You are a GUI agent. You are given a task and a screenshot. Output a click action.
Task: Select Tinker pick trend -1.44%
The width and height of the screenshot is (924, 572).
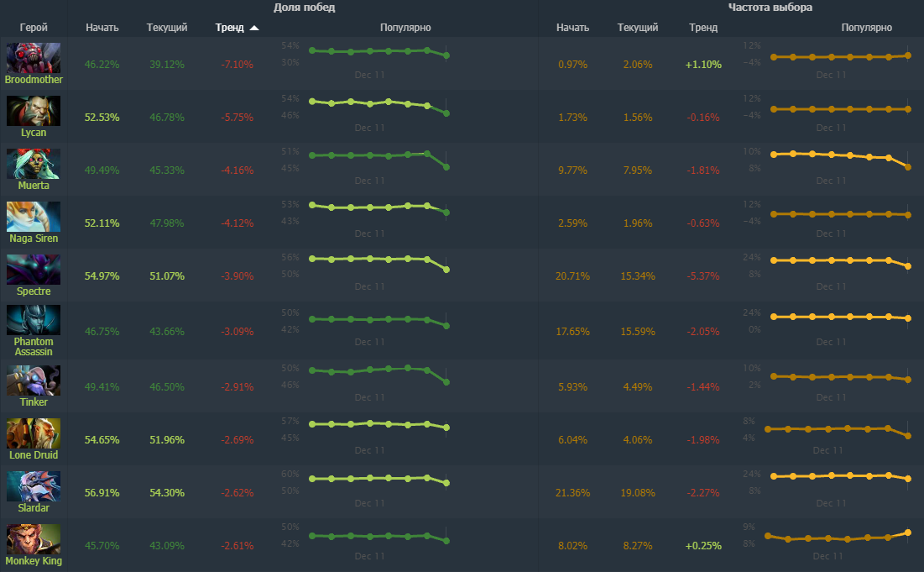click(703, 387)
